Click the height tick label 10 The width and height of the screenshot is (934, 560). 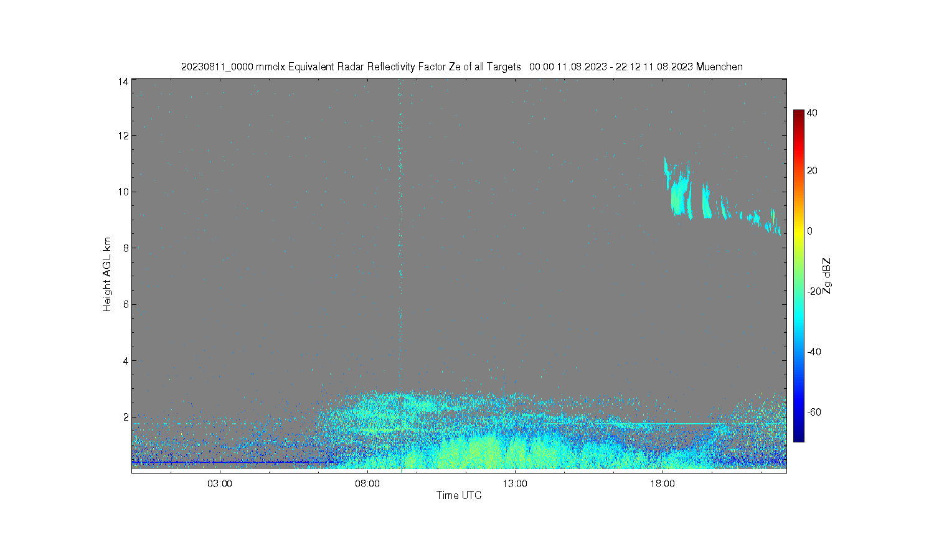tap(123, 192)
